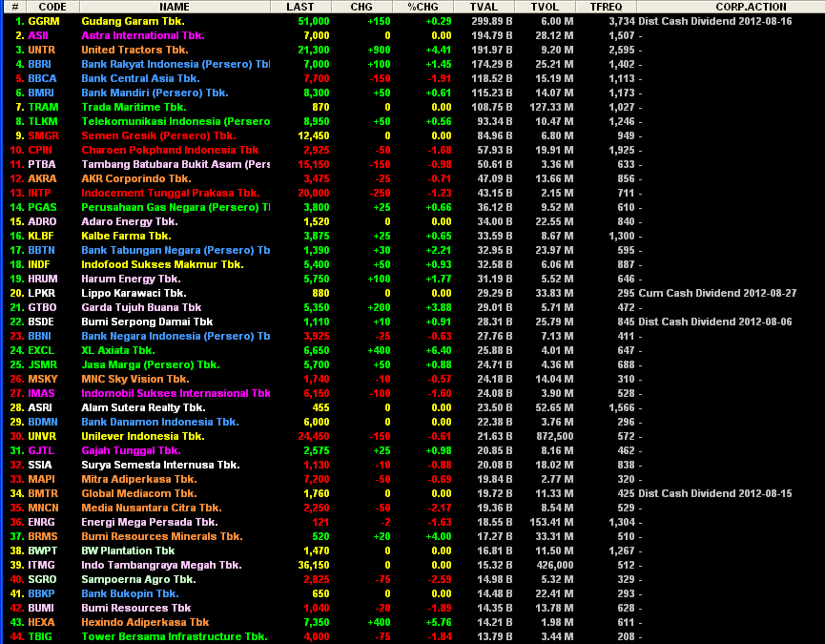825x644 pixels.
Task: Select the GGRM stock code
Action: (44, 22)
